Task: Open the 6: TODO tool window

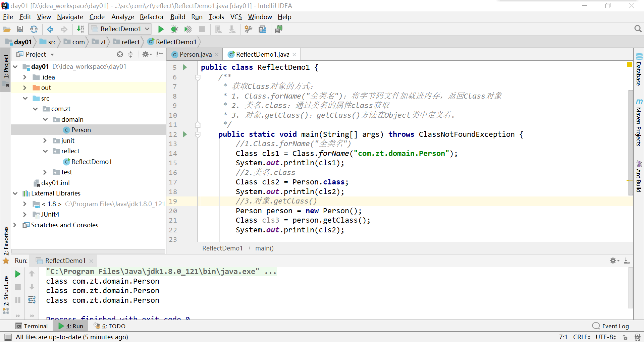Action: point(110,326)
